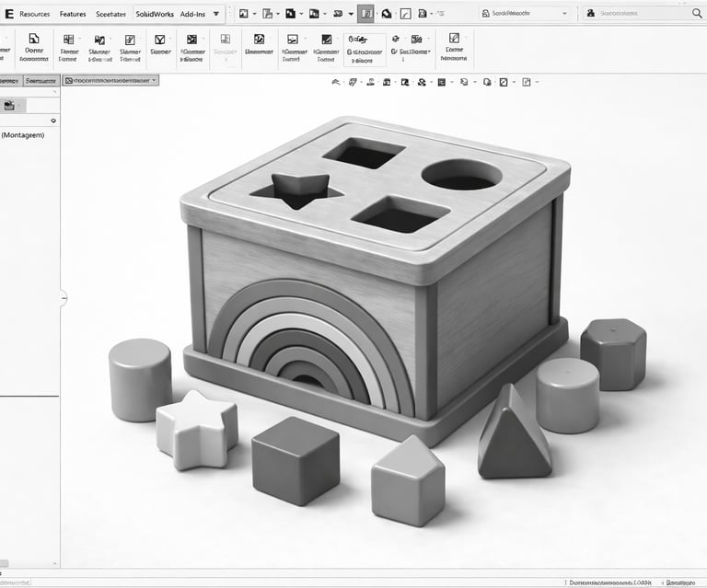Click the sixth heads-up view toolbar icon

[x=422, y=82]
